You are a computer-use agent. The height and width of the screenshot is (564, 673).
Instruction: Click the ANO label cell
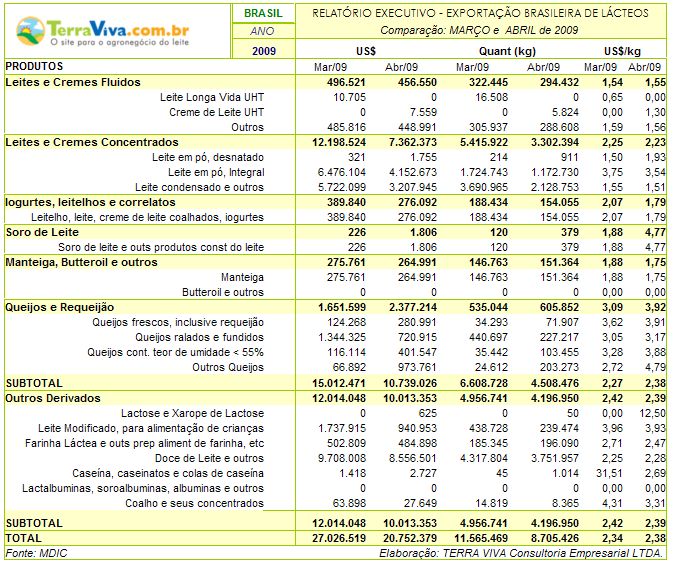(262, 31)
